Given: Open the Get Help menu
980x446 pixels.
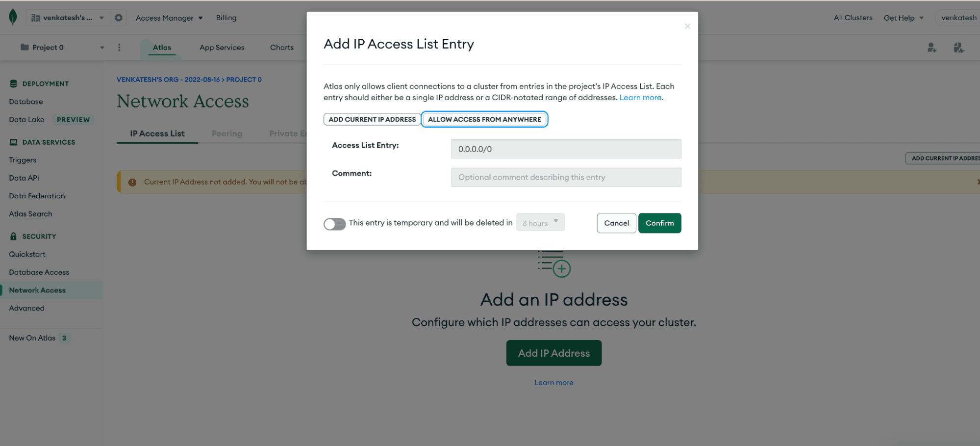Looking at the screenshot, I should point(903,18).
